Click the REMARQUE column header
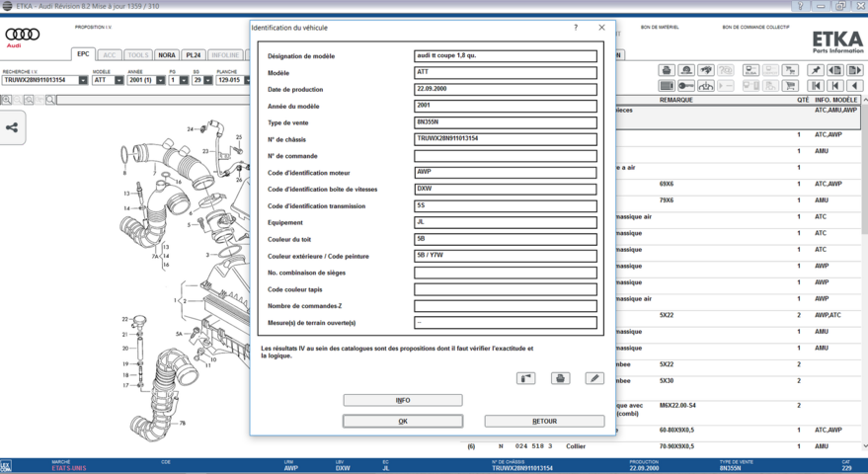868x474 pixels. pyautogui.click(x=675, y=100)
